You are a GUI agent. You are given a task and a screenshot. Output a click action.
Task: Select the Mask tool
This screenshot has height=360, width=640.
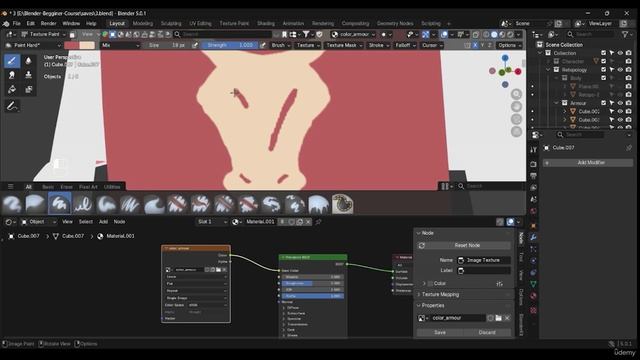click(x=28, y=89)
